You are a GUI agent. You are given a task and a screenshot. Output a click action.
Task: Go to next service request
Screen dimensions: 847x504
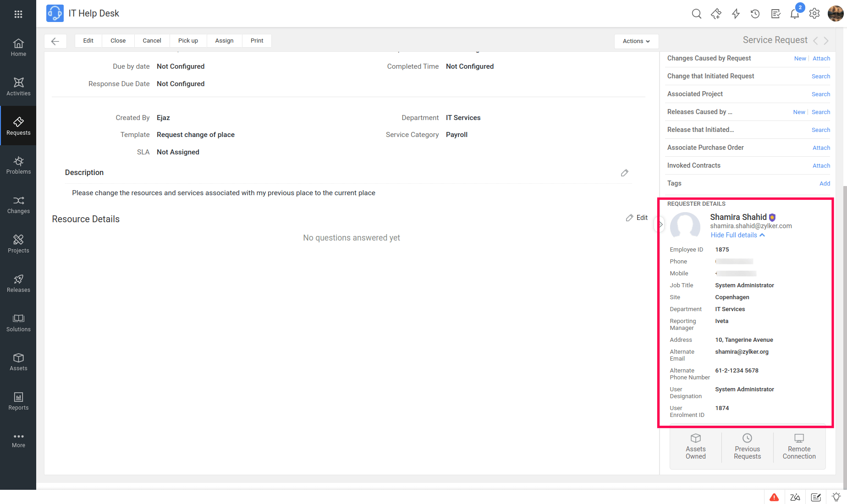(826, 41)
